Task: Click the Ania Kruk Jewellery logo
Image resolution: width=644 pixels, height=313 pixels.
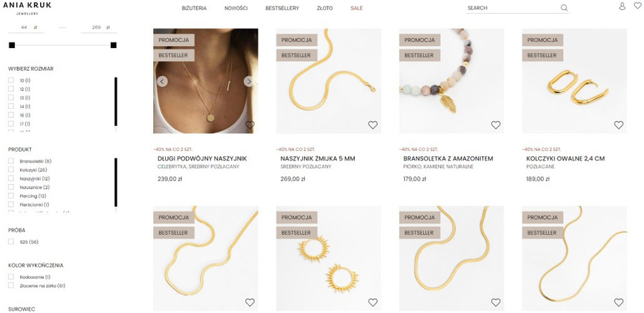Action: tap(27, 8)
